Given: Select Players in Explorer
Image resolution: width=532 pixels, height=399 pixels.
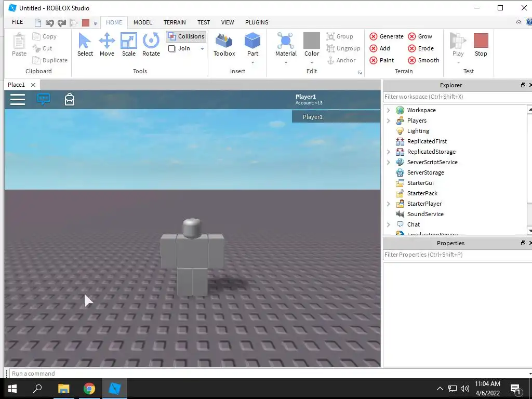Looking at the screenshot, I should click(x=417, y=121).
